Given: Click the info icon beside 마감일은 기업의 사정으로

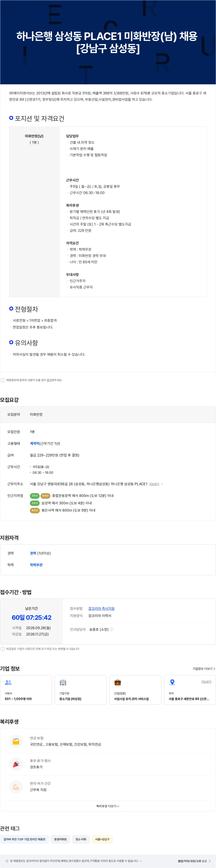Looking at the screenshot, I should (3, 649).
